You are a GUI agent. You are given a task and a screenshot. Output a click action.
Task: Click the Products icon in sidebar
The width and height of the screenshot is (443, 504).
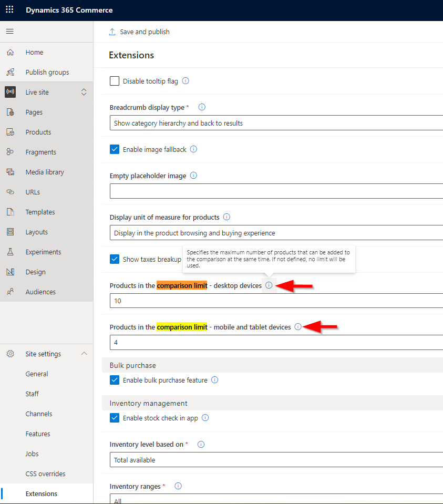pyautogui.click(x=11, y=132)
